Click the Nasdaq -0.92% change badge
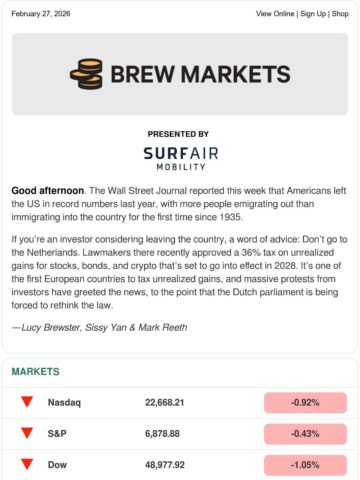Viewport: 360px width, 480px height. point(305,403)
